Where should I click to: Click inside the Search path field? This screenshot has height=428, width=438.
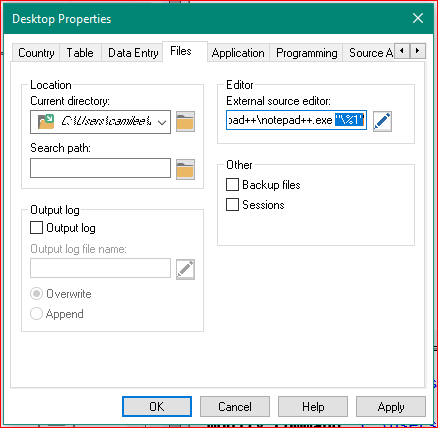tap(100, 168)
